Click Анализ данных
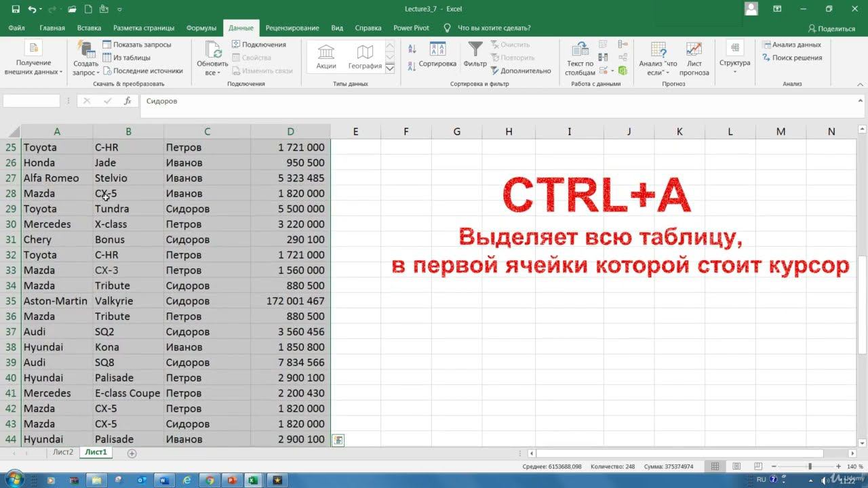This screenshot has width=868, height=488. (791, 45)
